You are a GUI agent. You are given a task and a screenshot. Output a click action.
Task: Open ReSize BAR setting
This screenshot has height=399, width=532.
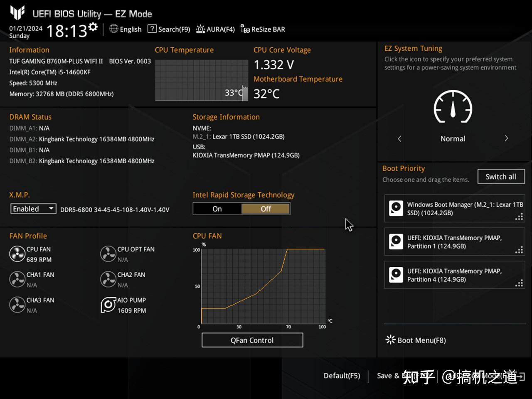pos(263,29)
